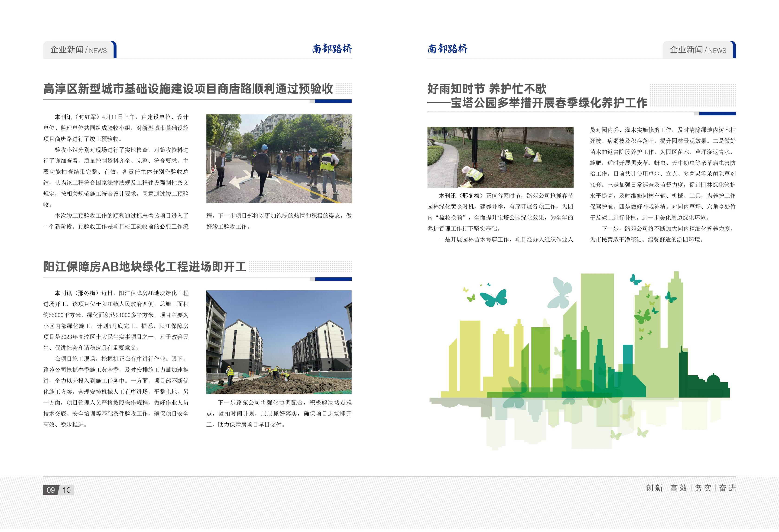Open the road inspection group photo
Viewport: 779px width, 532px height.
[x=279, y=159]
